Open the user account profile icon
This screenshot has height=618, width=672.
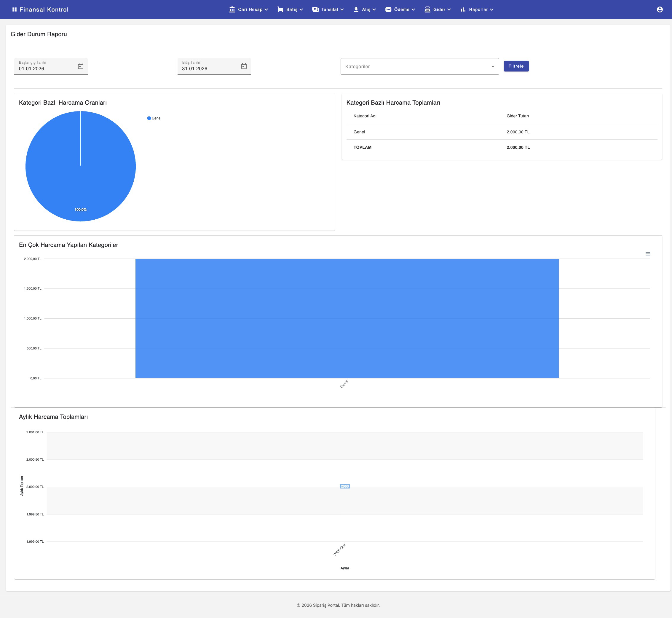(659, 9)
